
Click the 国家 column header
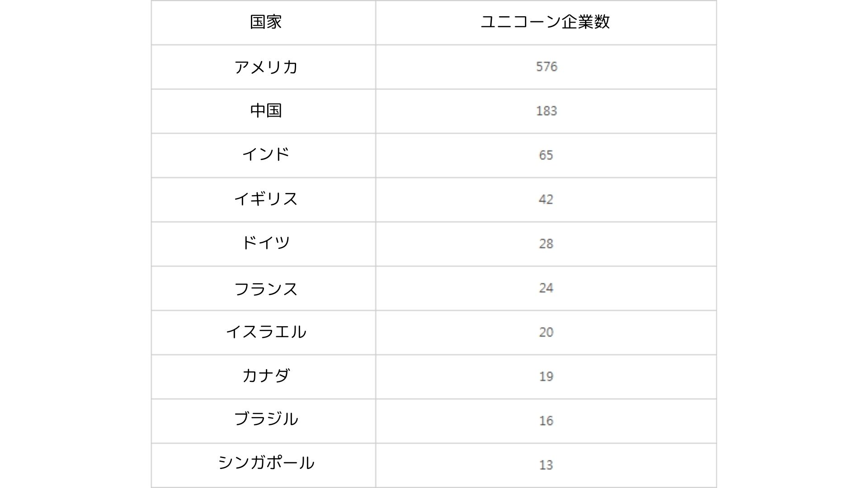click(x=264, y=23)
